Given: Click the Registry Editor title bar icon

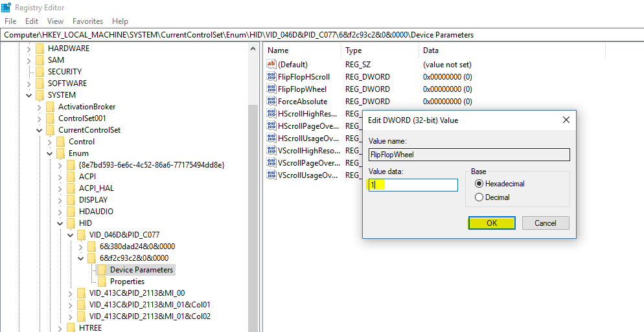Looking at the screenshot, I should click(x=7, y=8).
